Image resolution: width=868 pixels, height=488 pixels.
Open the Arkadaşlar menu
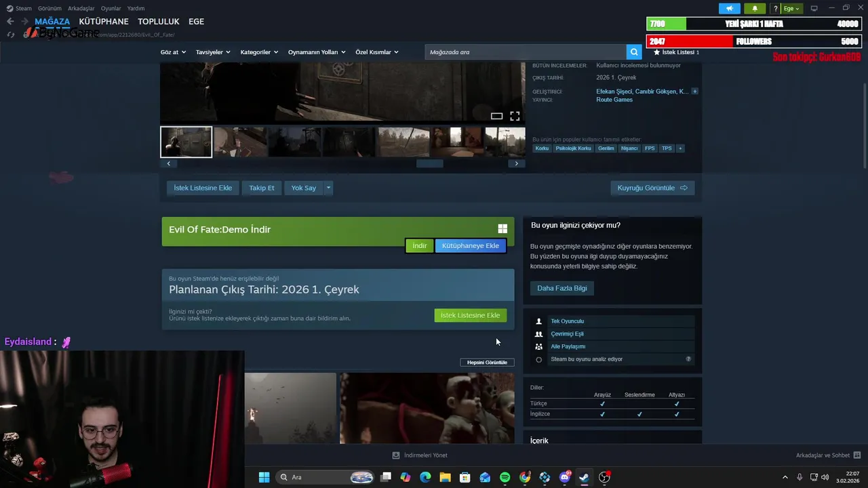(81, 8)
